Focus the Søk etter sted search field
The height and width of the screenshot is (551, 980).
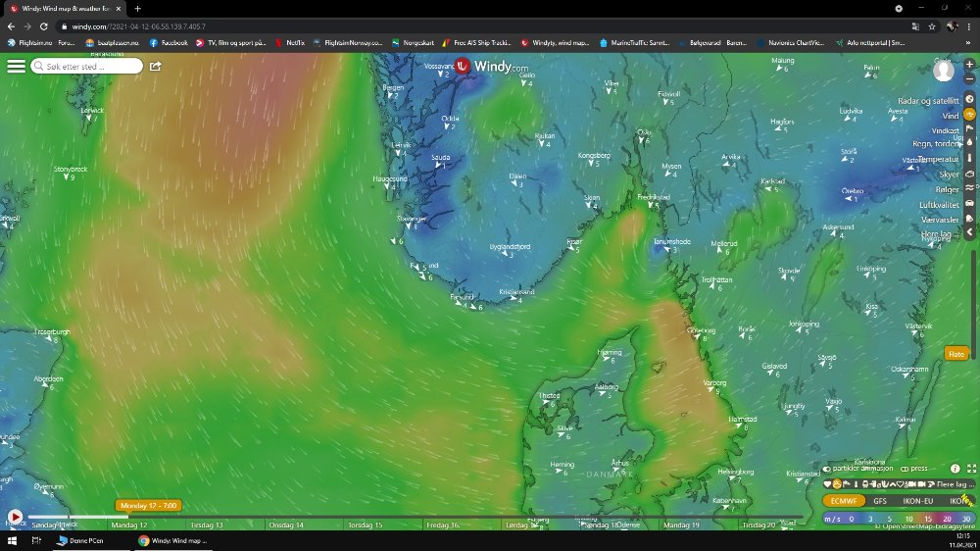pyautogui.click(x=87, y=66)
